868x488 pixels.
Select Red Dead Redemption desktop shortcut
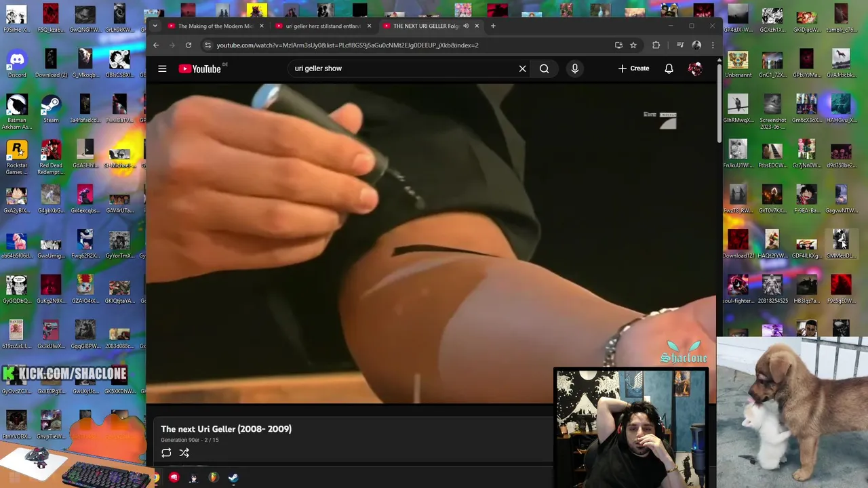pos(51,157)
